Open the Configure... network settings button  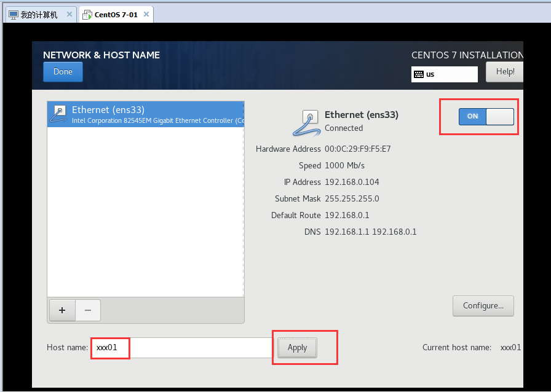483,306
